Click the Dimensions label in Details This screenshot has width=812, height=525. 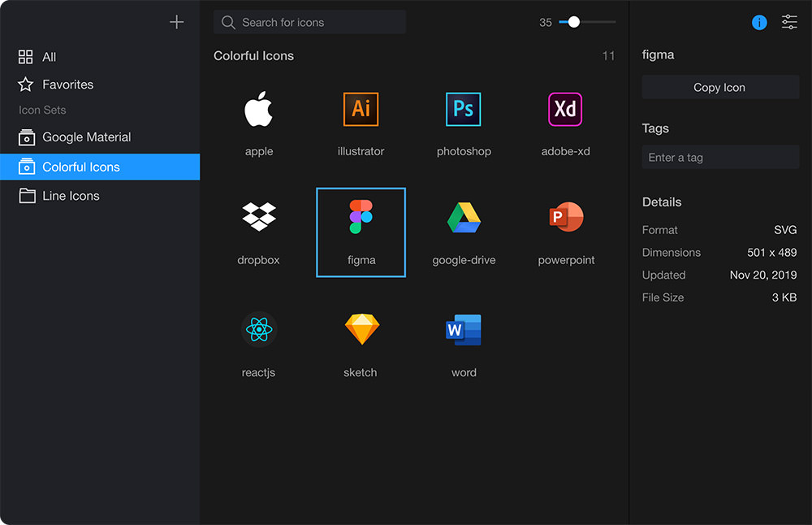click(x=672, y=253)
